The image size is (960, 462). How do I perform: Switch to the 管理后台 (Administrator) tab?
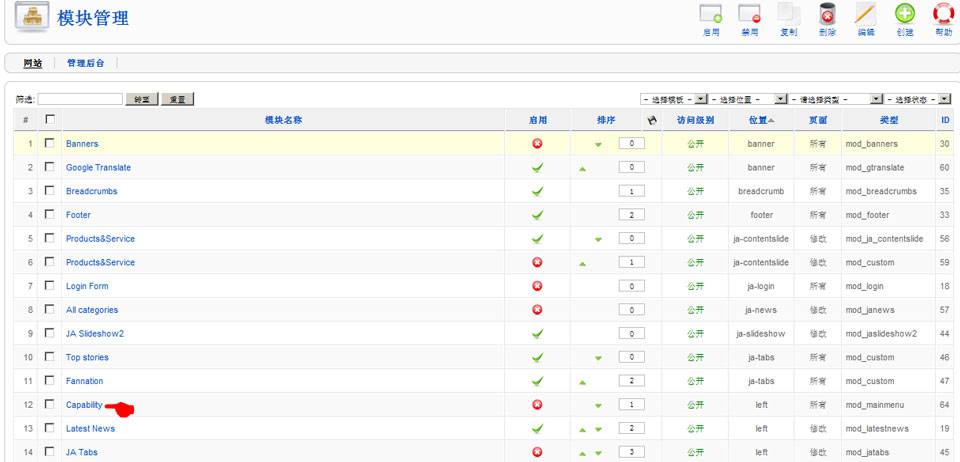(x=86, y=63)
